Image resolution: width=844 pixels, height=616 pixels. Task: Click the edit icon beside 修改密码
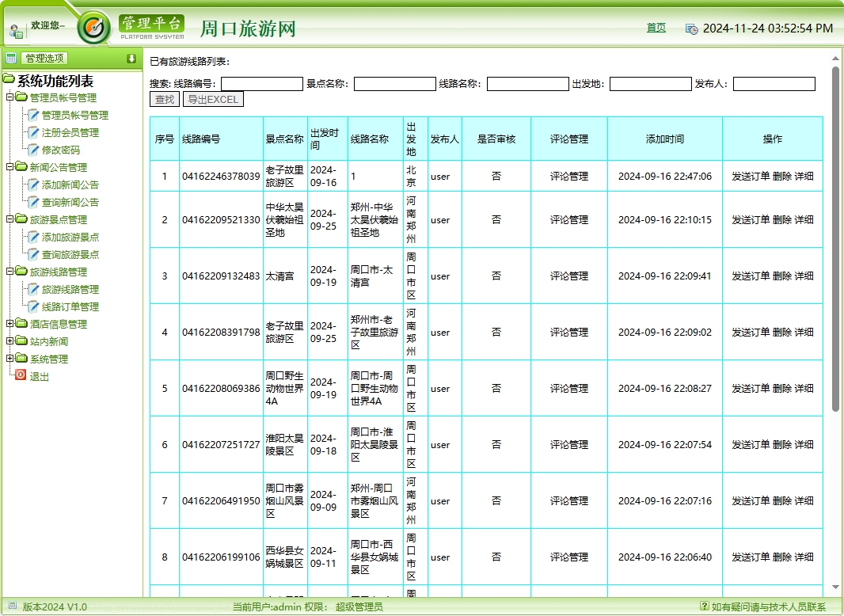coord(33,150)
